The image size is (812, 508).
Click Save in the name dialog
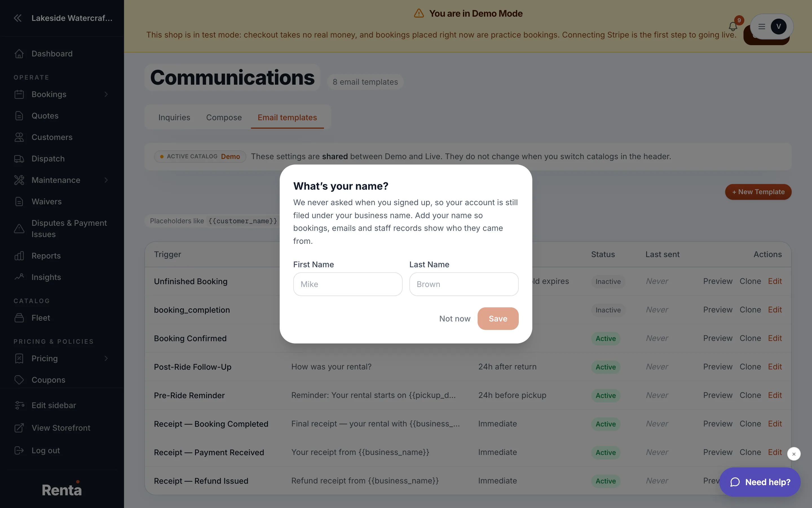click(498, 319)
